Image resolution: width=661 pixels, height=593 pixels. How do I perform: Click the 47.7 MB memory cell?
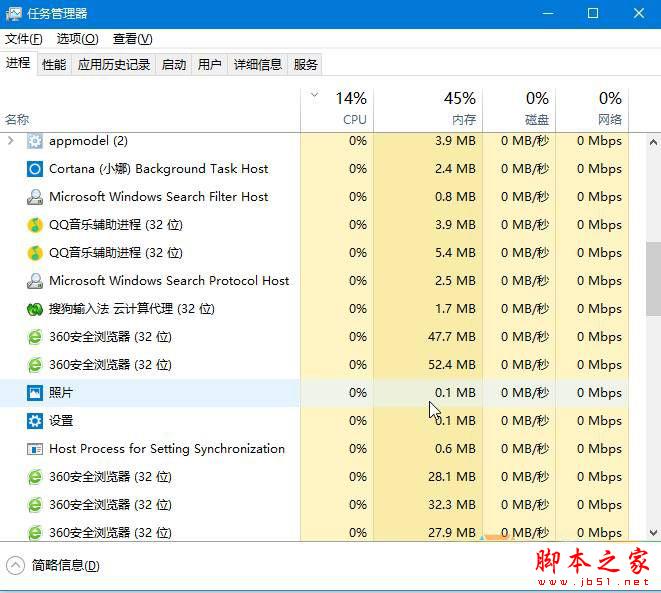(x=428, y=337)
